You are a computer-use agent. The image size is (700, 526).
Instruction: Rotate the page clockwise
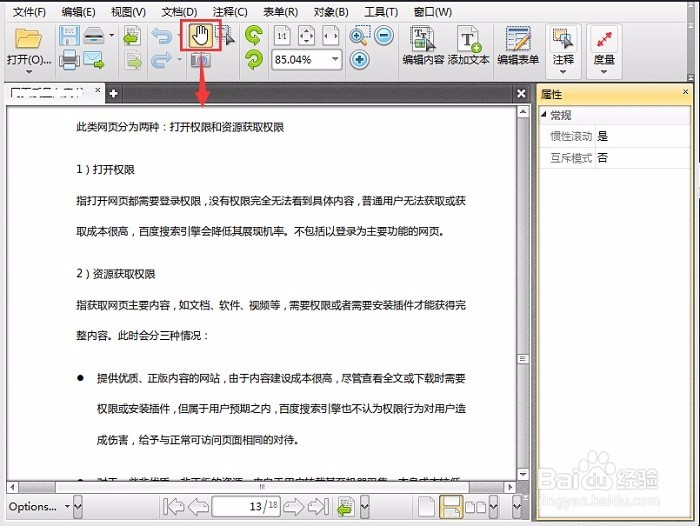point(254,59)
